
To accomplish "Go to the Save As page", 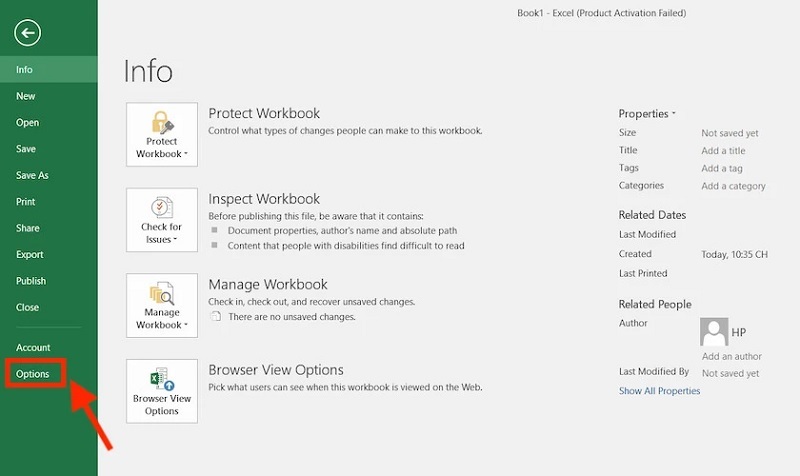I will coord(32,175).
